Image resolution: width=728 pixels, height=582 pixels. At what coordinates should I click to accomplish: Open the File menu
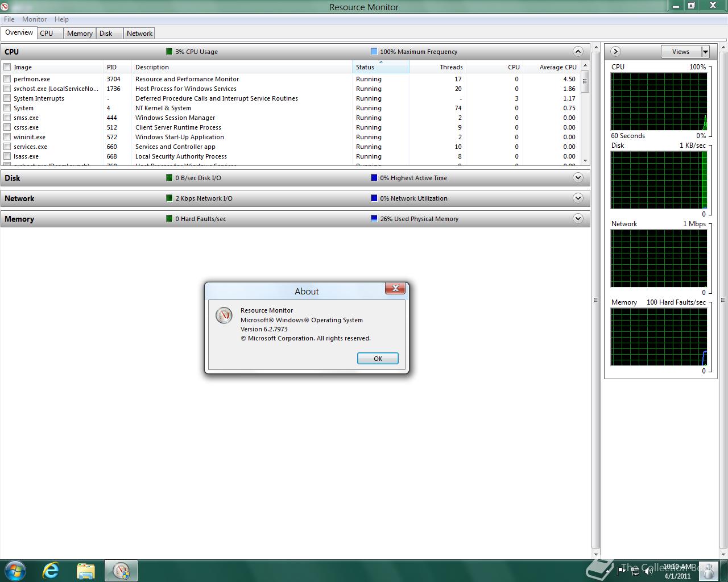click(x=9, y=19)
